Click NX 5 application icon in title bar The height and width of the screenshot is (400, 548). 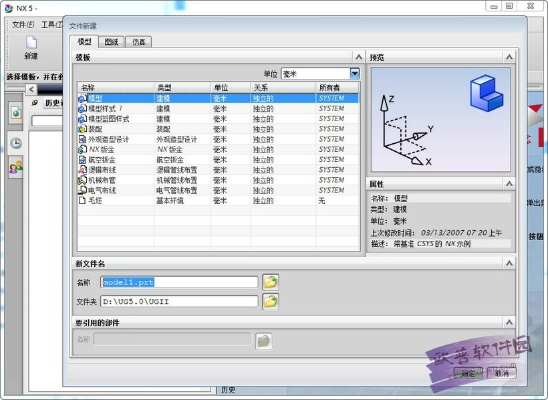click(x=9, y=8)
